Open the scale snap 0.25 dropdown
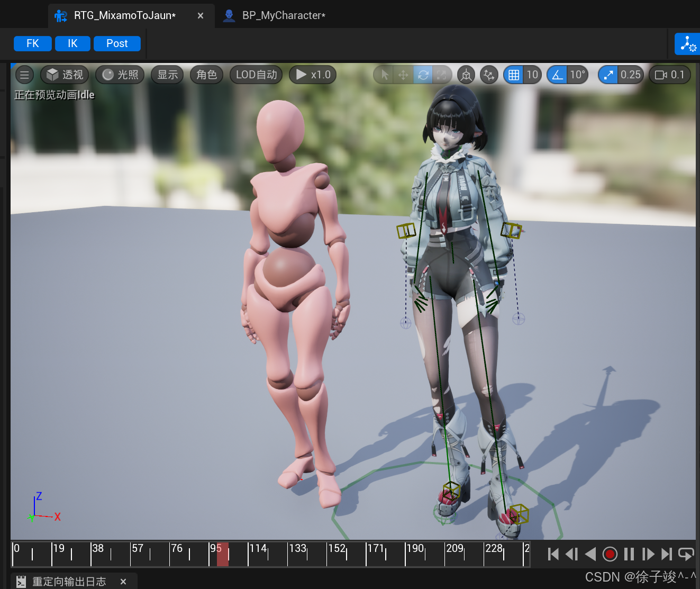This screenshot has height=589, width=700. coord(631,75)
